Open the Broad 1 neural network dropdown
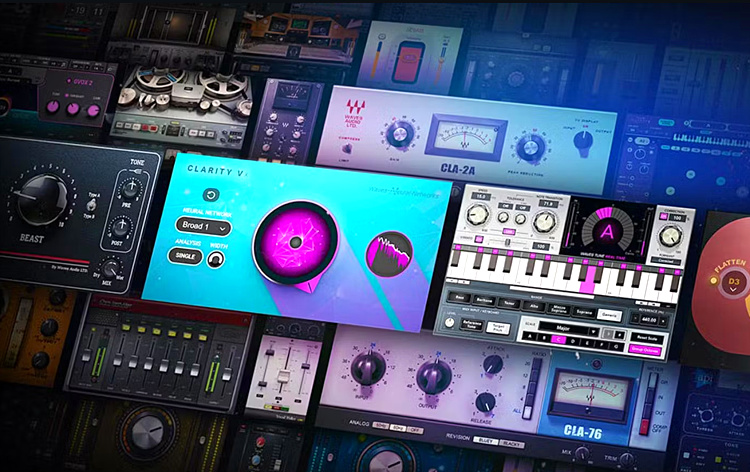Viewport: 750px width, 472px height. [203, 226]
